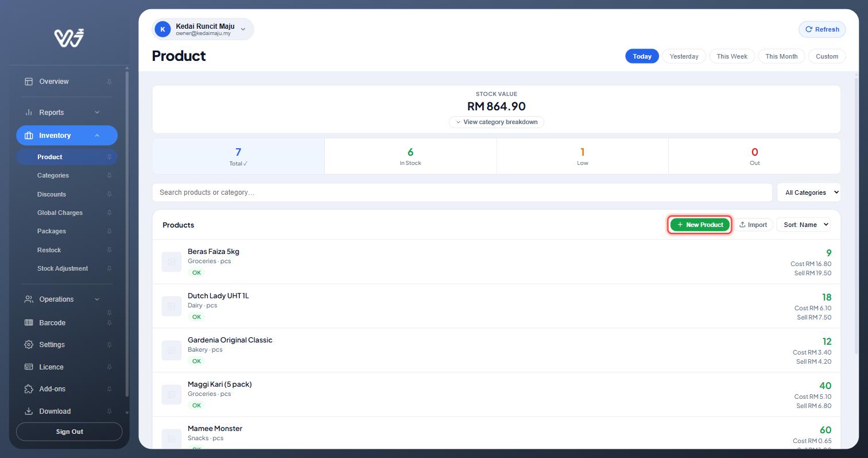Click the Add-ons puzzle piece icon
This screenshot has width=868, height=458.
click(29, 389)
